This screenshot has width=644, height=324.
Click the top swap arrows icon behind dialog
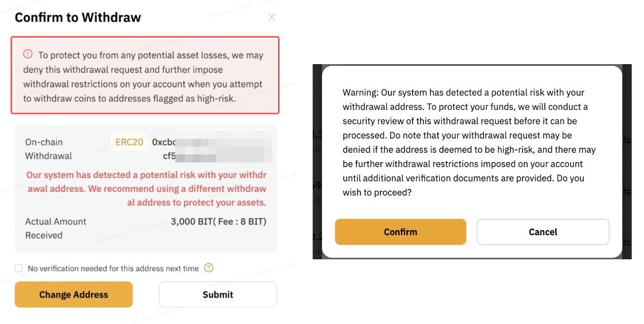[626, 141]
